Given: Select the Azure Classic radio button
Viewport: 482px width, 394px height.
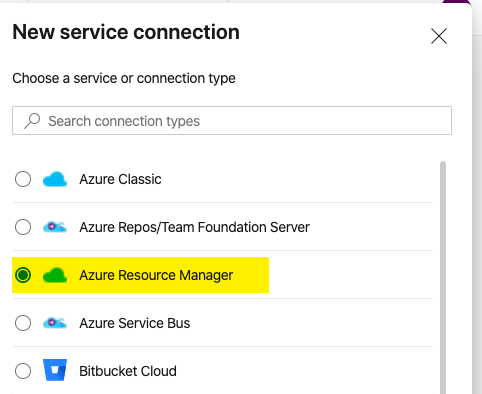Looking at the screenshot, I should (23, 179).
